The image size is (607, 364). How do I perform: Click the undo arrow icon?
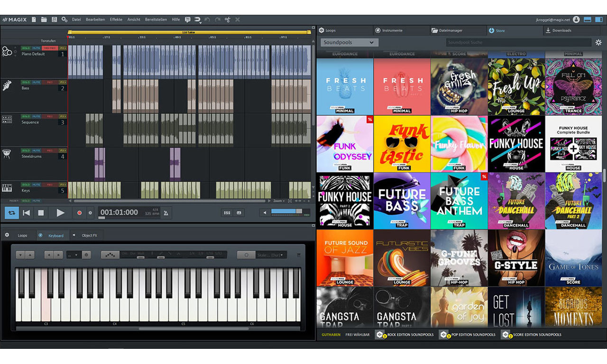tap(207, 19)
